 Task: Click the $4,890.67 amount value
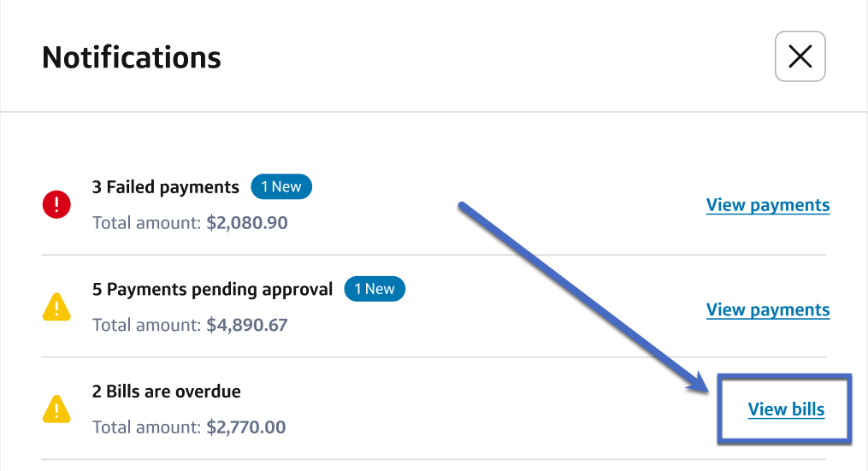click(x=247, y=326)
